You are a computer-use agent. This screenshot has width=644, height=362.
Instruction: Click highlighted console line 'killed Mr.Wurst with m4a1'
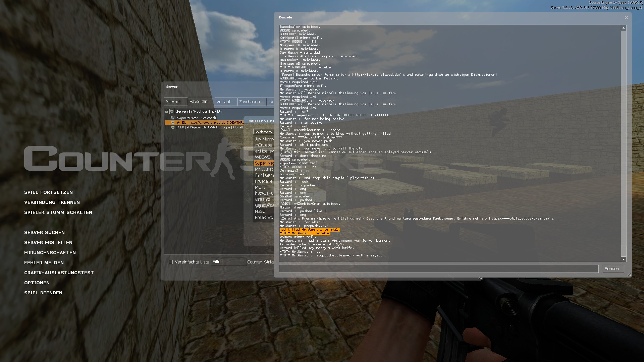pyautogui.click(x=310, y=230)
